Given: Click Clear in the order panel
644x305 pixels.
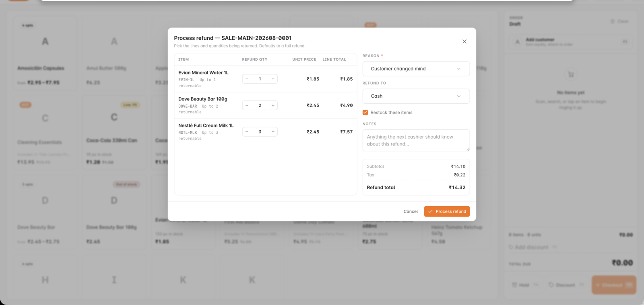Looking at the screenshot, I should 619,21.
